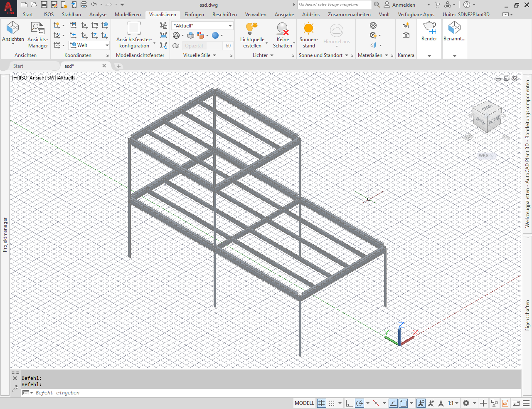532x409 pixels.
Task: Click the Aktuell visual style viewport label
Action: coord(66,78)
